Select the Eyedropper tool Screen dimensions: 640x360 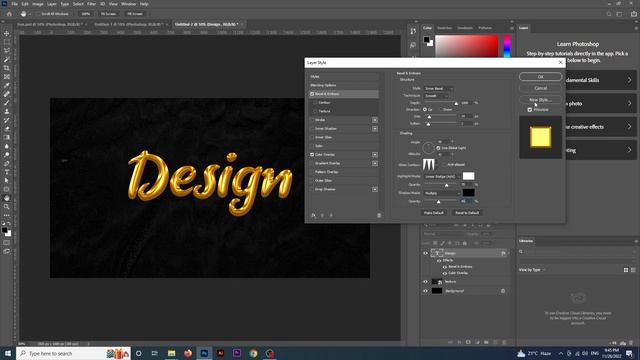pos(7,85)
